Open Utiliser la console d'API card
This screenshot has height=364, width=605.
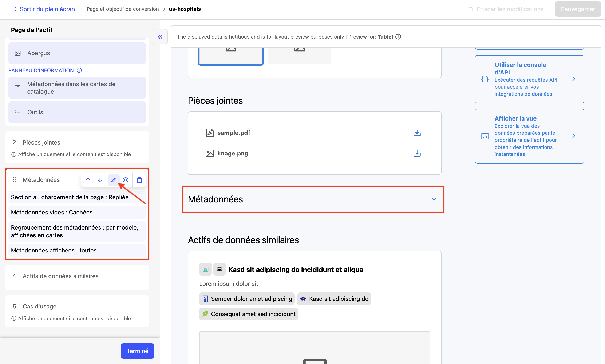pyautogui.click(x=529, y=79)
